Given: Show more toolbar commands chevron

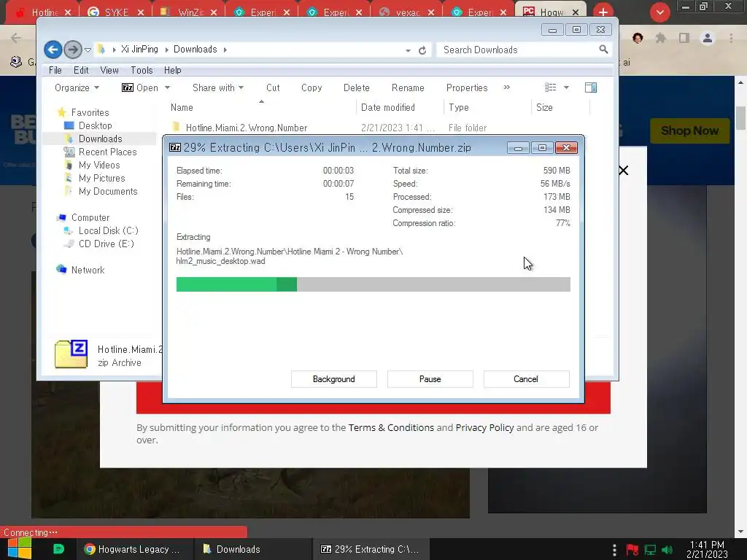Looking at the screenshot, I should (506, 87).
